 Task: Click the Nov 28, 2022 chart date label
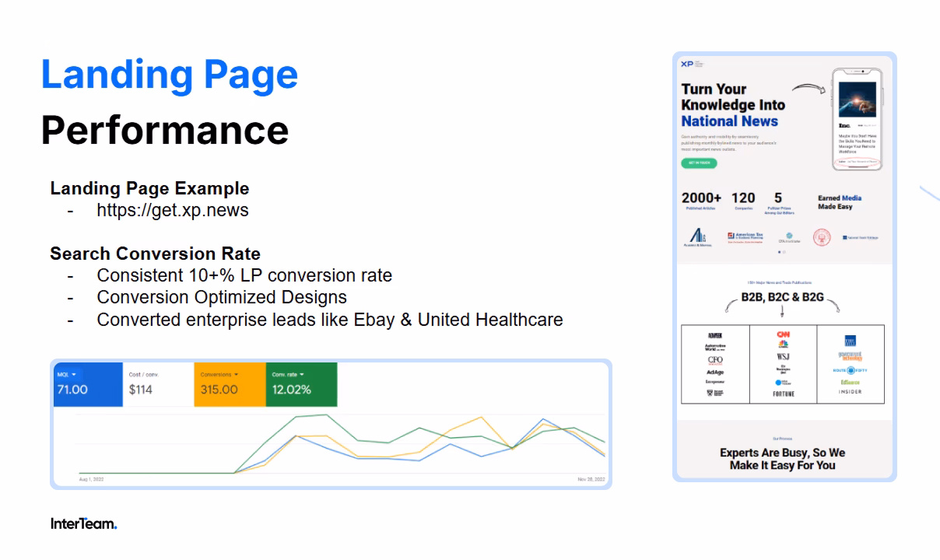pos(591,480)
